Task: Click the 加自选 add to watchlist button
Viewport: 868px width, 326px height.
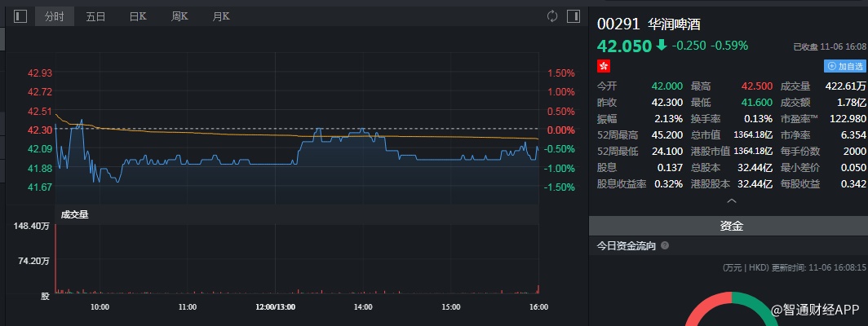Action: tap(845, 66)
